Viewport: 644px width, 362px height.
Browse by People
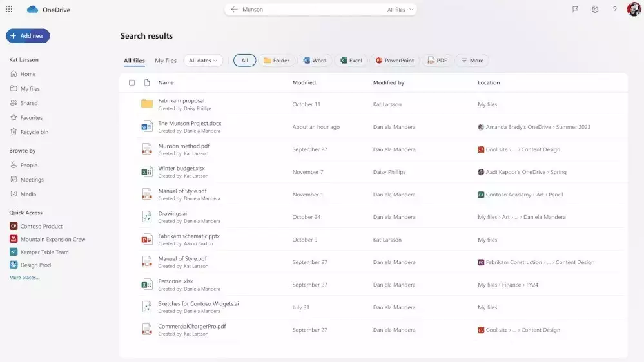[24, 165]
